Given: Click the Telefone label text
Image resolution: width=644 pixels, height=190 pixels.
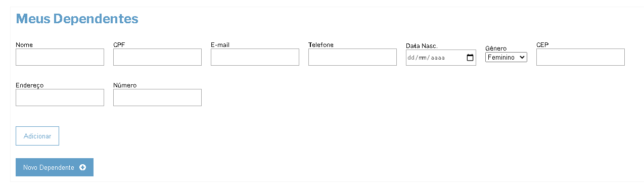Looking at the screenshot, I should pos(321,45).
